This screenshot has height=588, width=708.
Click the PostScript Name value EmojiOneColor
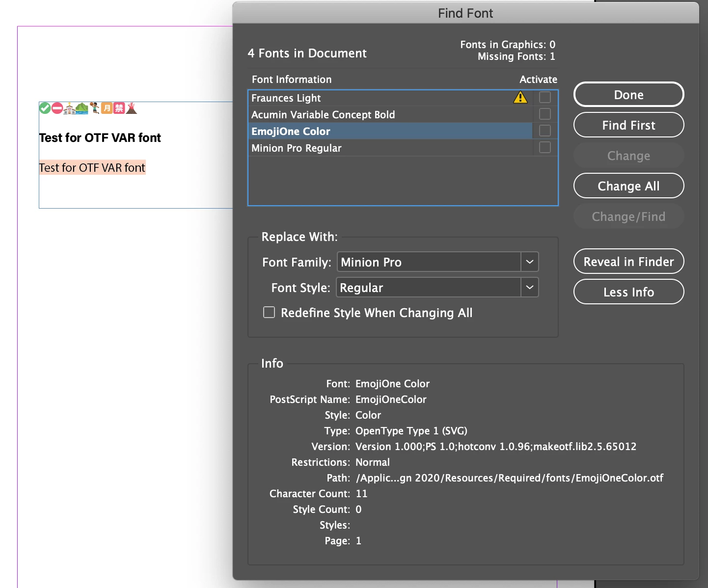[x=391, y=399]
